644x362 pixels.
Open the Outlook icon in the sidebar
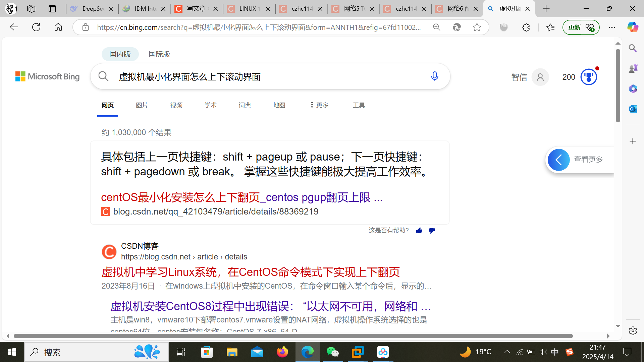(633, 109)
